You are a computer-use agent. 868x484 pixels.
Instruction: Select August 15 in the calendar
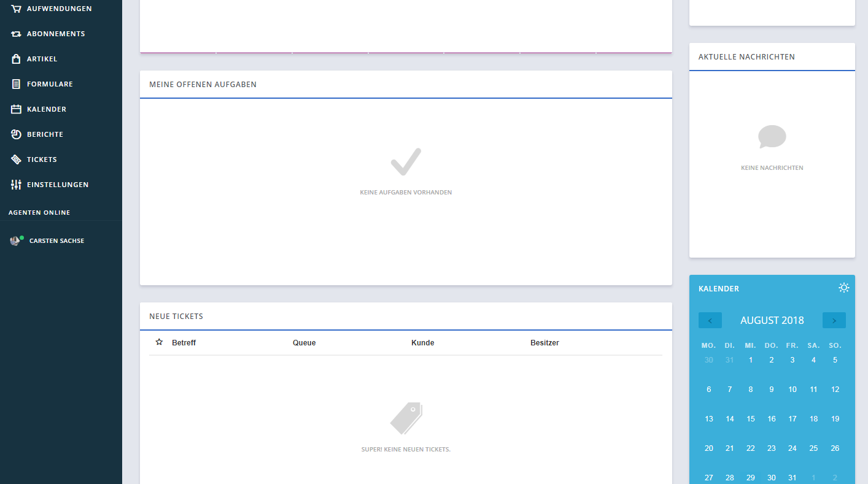click(x=750, y=419)
